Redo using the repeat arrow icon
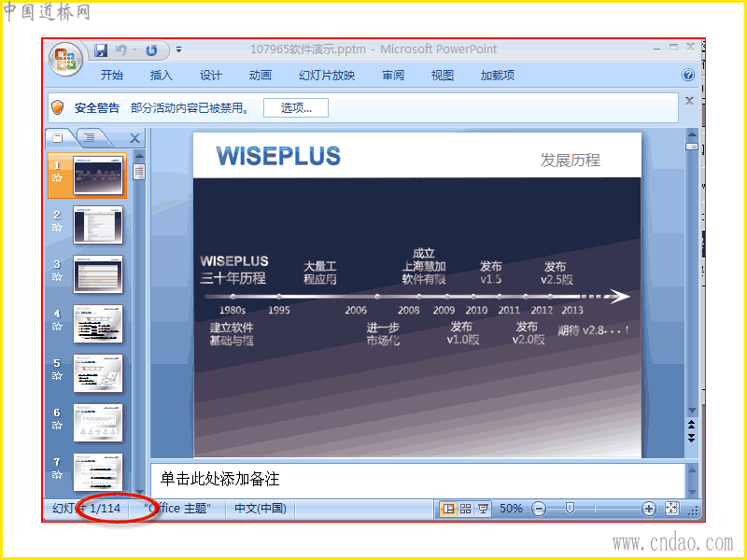This screenshot has width=747, height=560. [151, 50]
